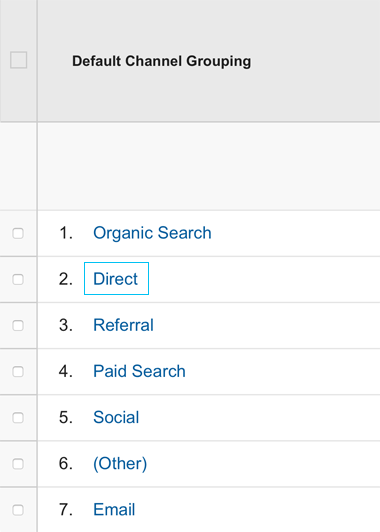Tick the select-all checkbox in the header
This screenshot has width=380, height=532.
pos(18,60)
